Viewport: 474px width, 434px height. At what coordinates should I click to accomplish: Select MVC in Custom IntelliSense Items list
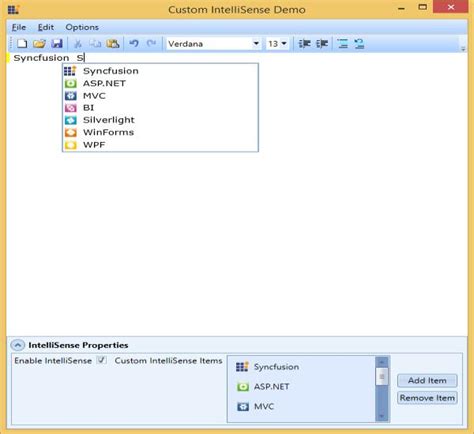coord(302,407)
